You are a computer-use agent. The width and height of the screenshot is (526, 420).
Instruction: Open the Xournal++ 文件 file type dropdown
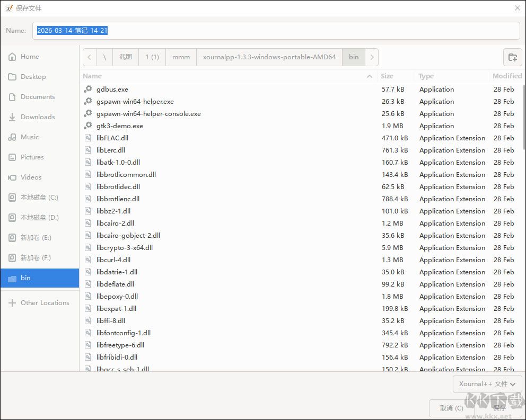(487, 384)
